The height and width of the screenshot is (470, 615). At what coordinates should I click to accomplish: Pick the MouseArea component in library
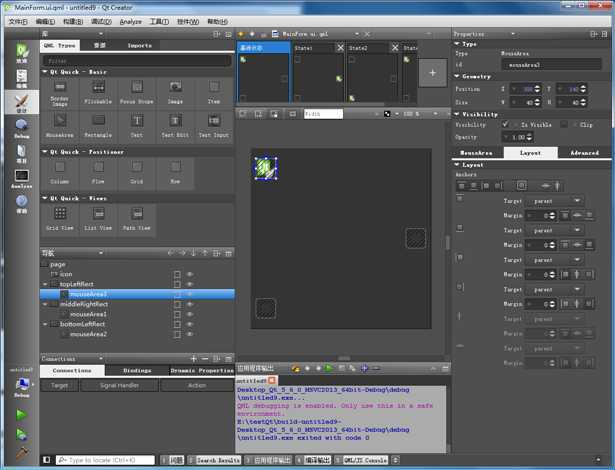pyautogui.click(x=60, y=126)
